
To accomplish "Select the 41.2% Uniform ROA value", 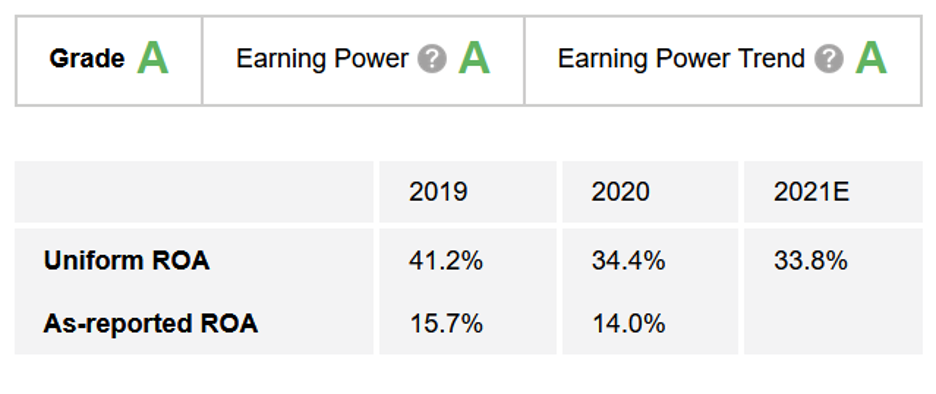I will click(x=446, y=261).
